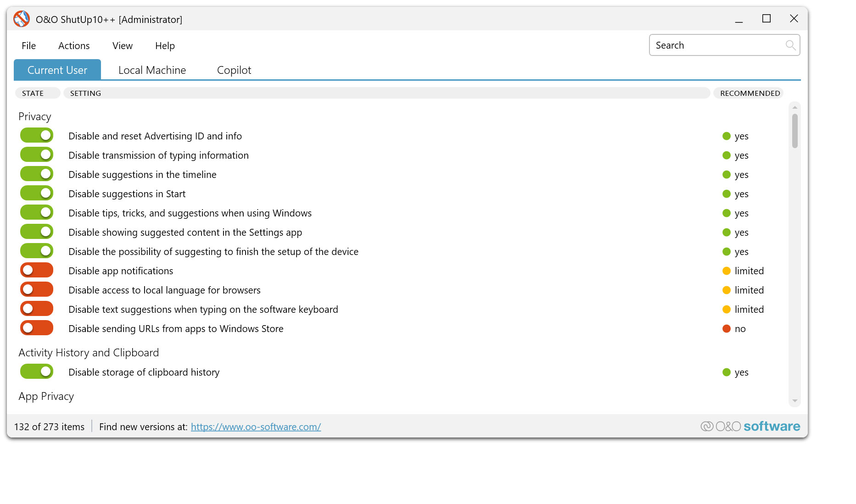Disable the Advertising ID toggle
This screenshot has height=504, width=856.
tap(36, 135)
